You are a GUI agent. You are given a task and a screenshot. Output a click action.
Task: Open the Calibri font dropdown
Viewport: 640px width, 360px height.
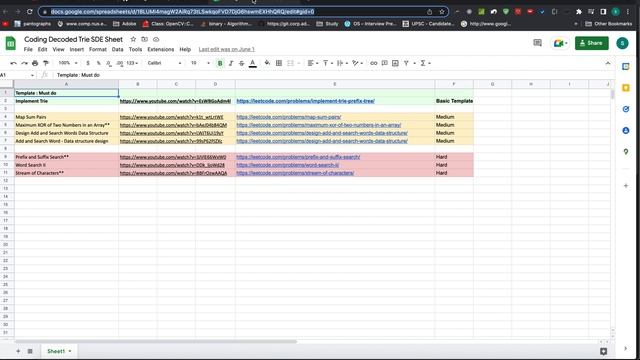164,63
